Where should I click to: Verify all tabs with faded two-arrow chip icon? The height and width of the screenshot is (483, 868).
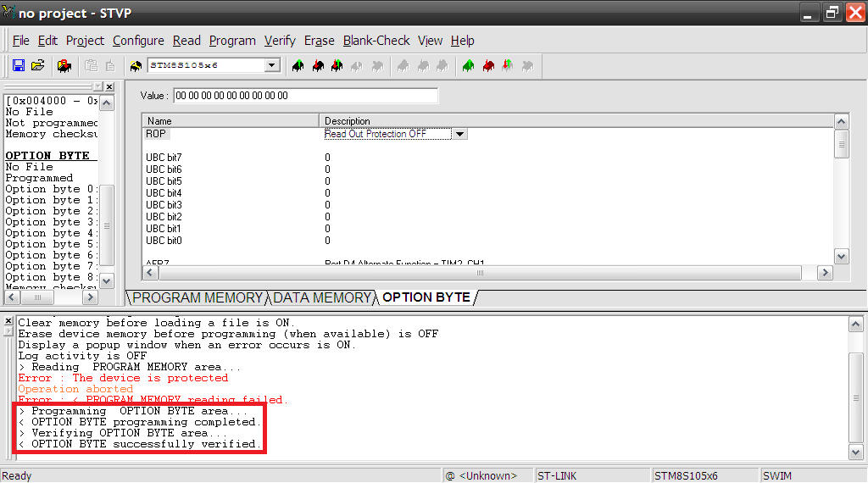coord(508,66)
